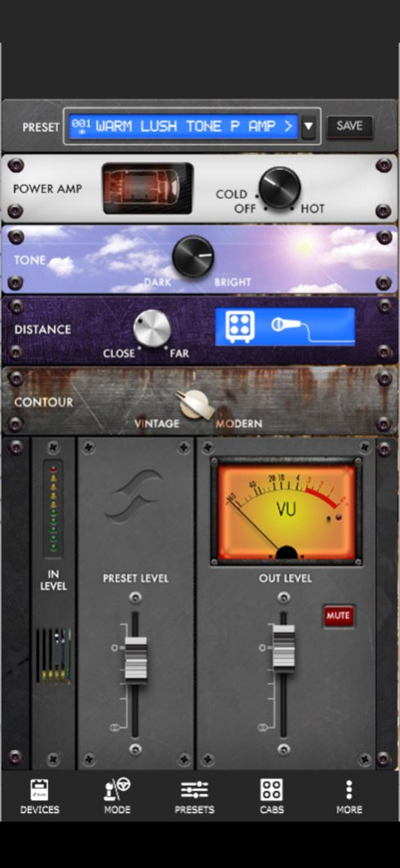Click the BRIGHT label on tone panel

tap(233, 283)
